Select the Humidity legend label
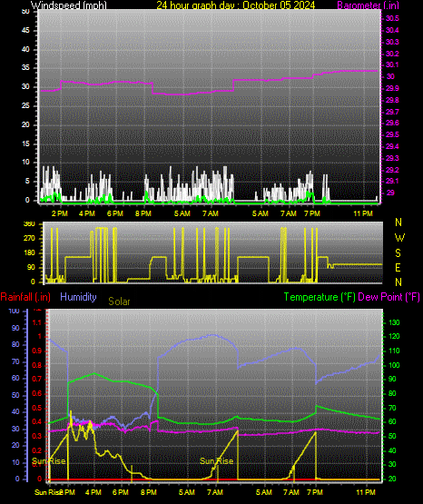423x504 pixels. [x=78, y=297]
